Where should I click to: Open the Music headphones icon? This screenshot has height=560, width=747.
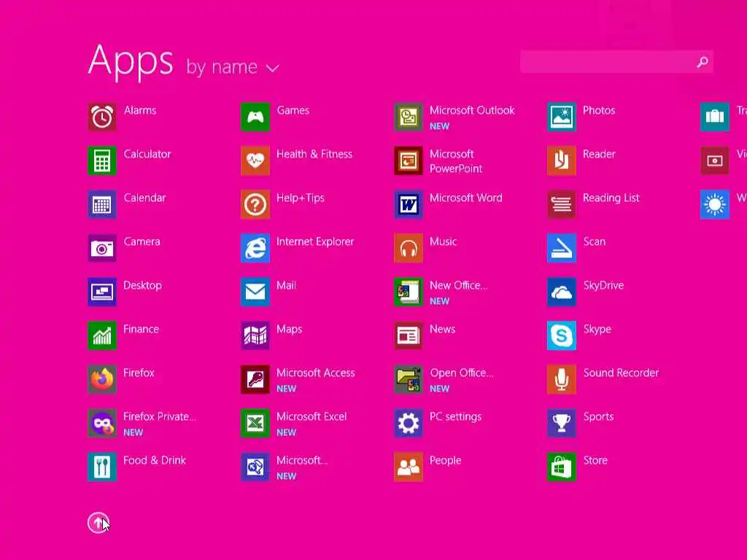(409, 248)
